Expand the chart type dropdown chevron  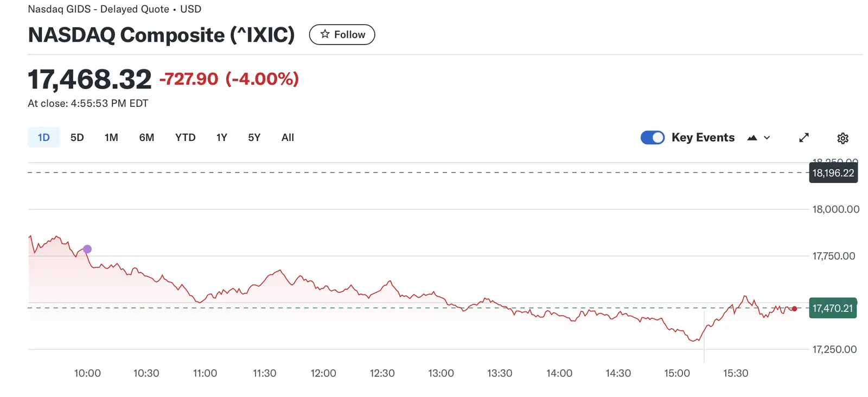click(767, 138)
